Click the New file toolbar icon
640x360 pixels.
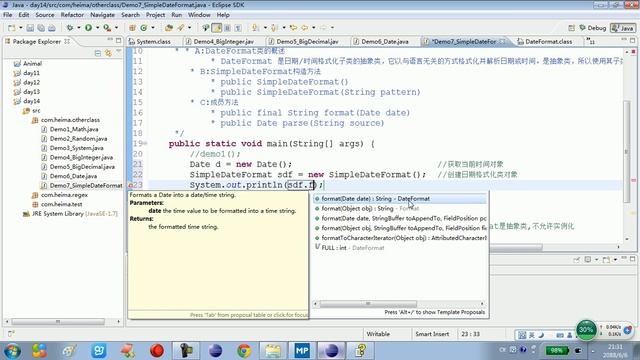point(12,28)
